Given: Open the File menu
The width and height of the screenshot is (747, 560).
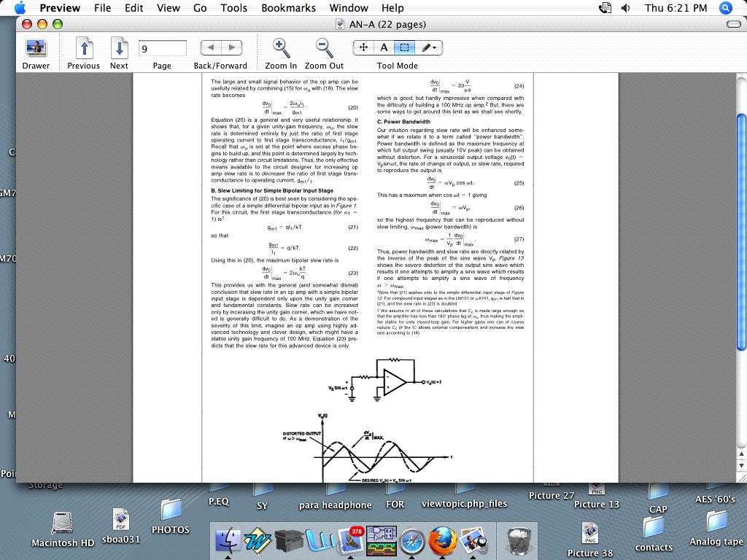Looking at the screenshot, I should tap(102, 7).
